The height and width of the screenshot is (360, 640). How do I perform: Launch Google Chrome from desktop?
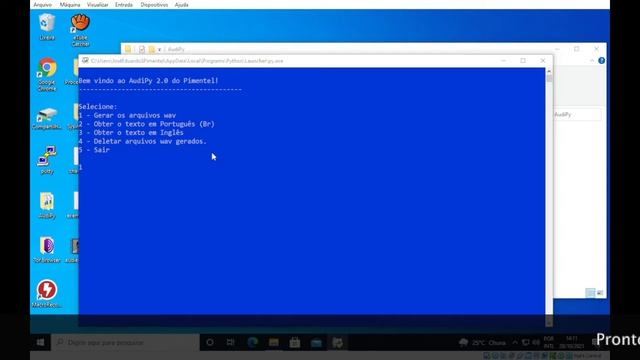coord(47,74)
